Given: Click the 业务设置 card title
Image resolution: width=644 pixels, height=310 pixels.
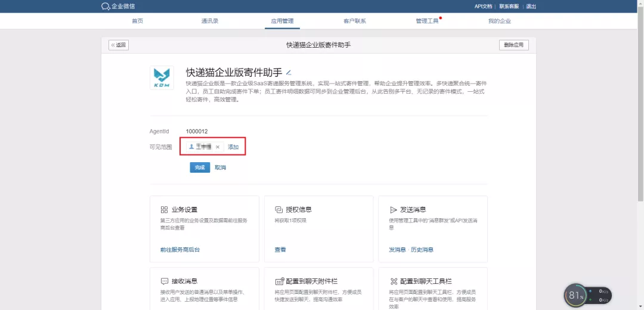Looking at the screenshot, I should [184, 210].
